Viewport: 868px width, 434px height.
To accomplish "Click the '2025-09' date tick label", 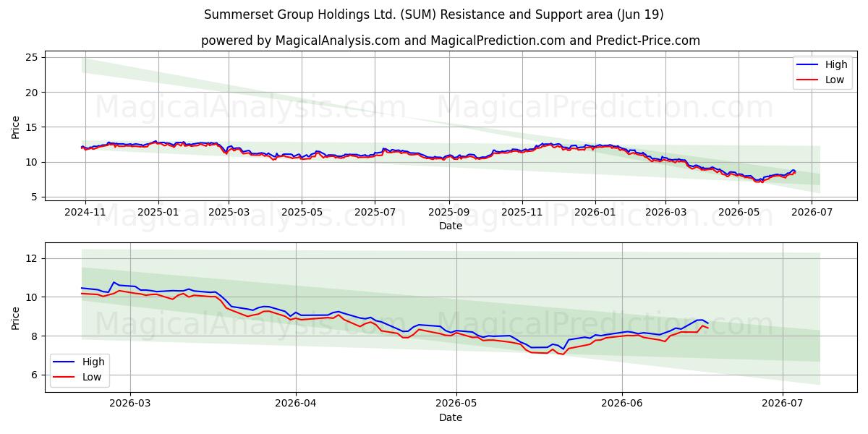I will 448,213.
